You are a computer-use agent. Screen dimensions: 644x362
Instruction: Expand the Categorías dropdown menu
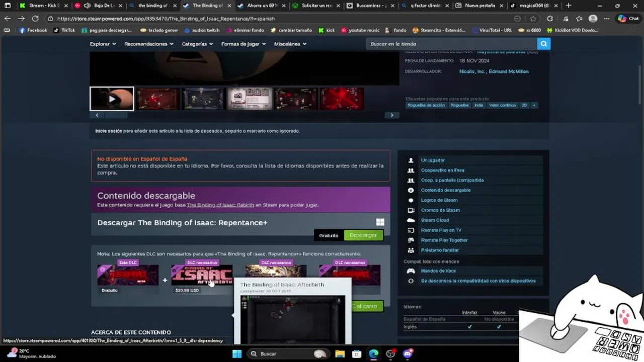pyautogui.click(x=197, y=44)
